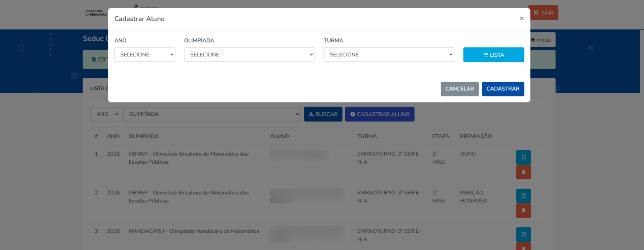Click the OLIMPÍADA column header

[143, 136]
